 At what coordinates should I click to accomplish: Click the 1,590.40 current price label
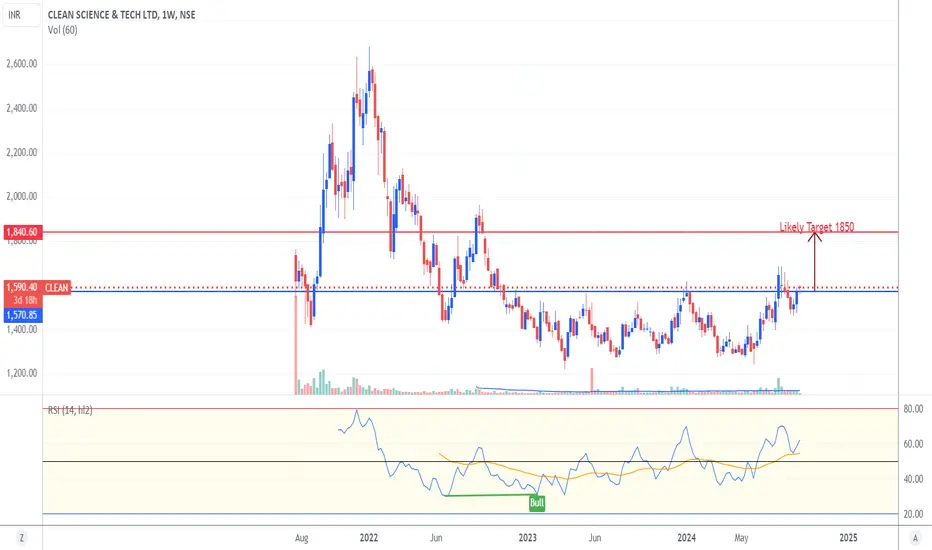22,287
